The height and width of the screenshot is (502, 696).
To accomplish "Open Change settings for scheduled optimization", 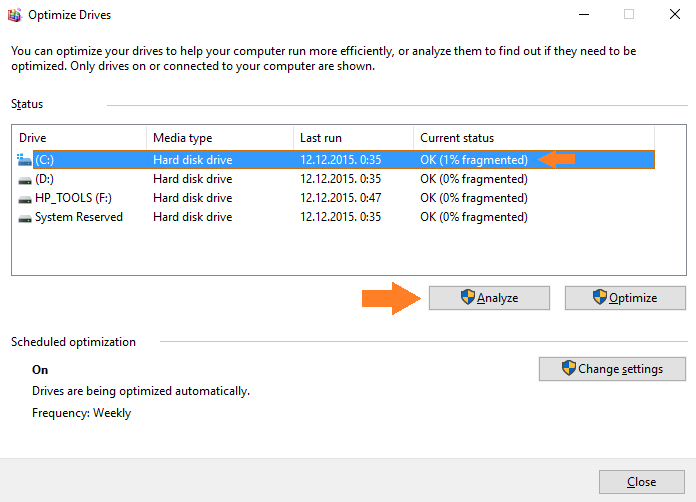I will coord(612,369).
